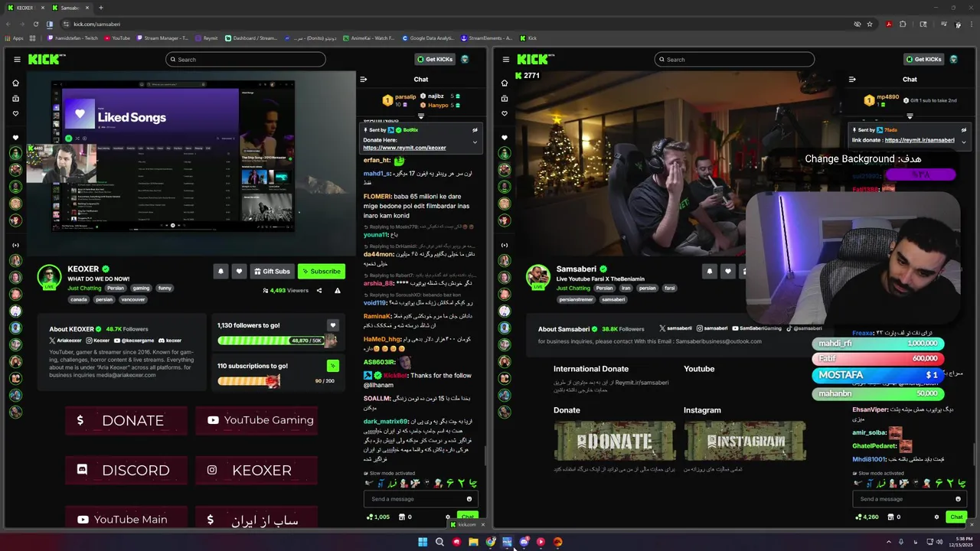Open emoji picker in Samsaberi message box
The height and width of the screenshot is (551, 980).
tap(958, 499)
